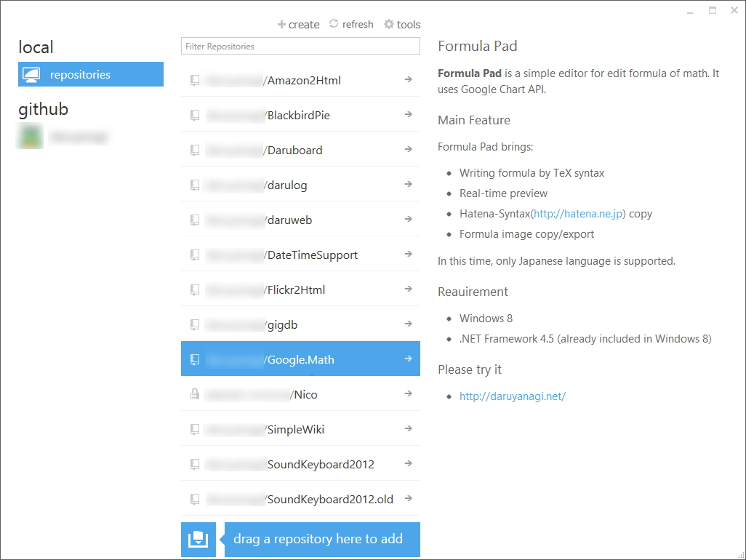Image resolution: width=746 pixels, height=560 pixels.
Task: Click the book icon beside Amazon2Html
Action: click(x=194, y=80)
